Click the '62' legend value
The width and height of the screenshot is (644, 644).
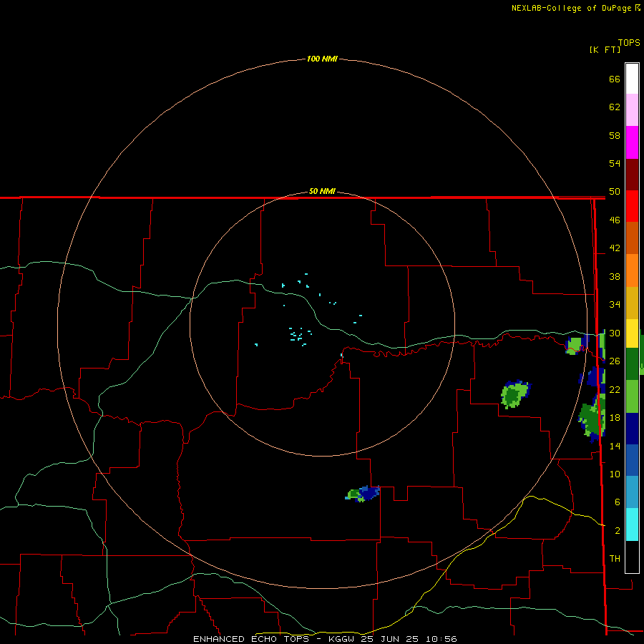coord(615,107)
